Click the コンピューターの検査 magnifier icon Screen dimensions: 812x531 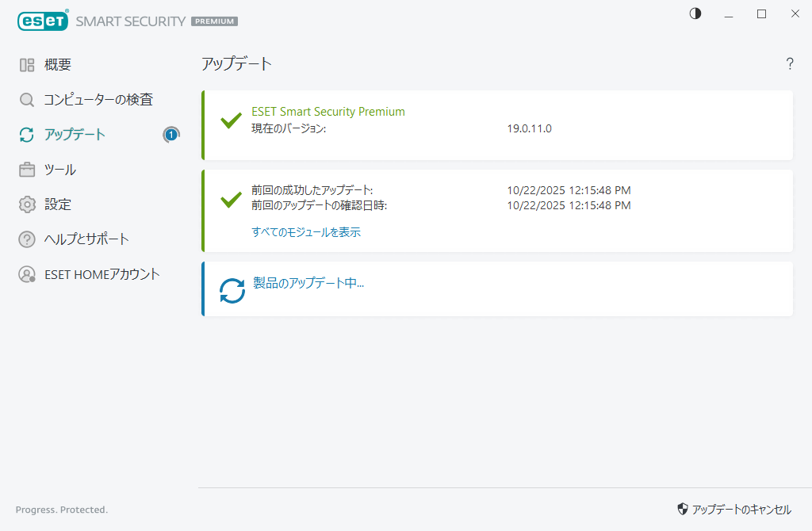point(27,100)
